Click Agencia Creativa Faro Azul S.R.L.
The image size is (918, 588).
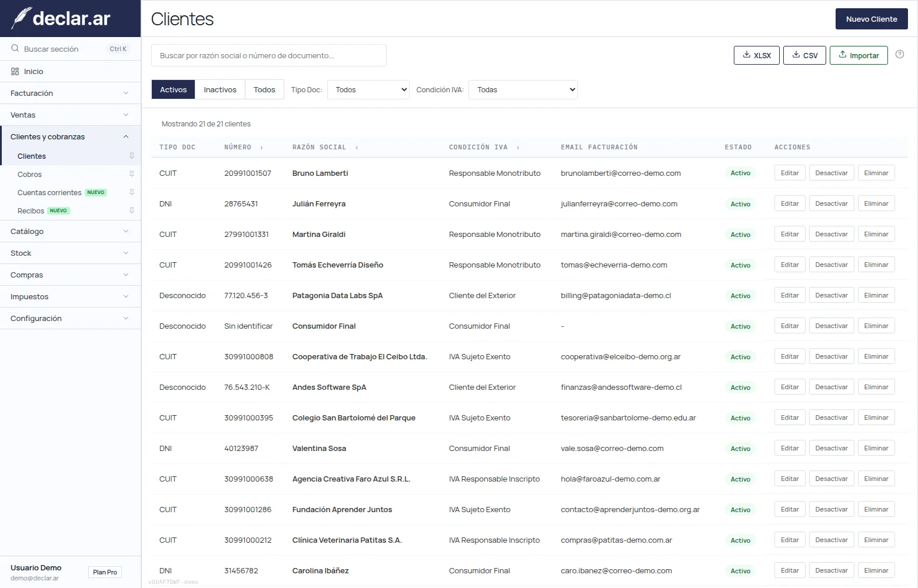click(351, 479)
